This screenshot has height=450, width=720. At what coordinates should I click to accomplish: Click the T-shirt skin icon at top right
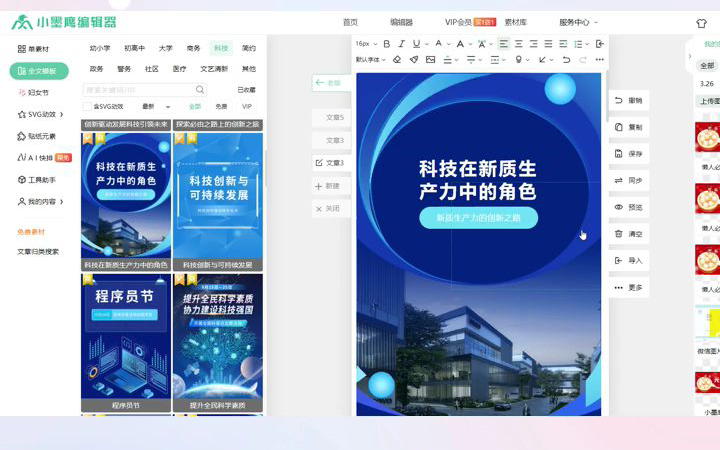click(701, 22)
